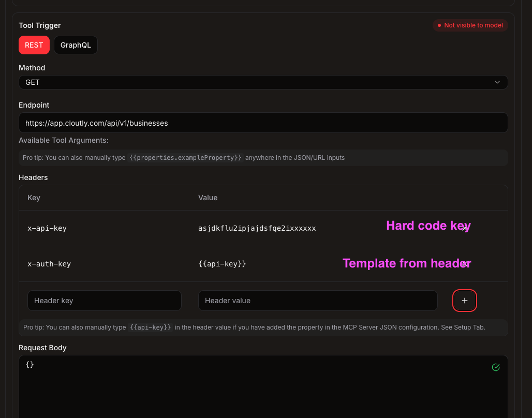Switch to the GraphQL trigger
The width and height of the screenshot is (532, 418).
point(76,45)
